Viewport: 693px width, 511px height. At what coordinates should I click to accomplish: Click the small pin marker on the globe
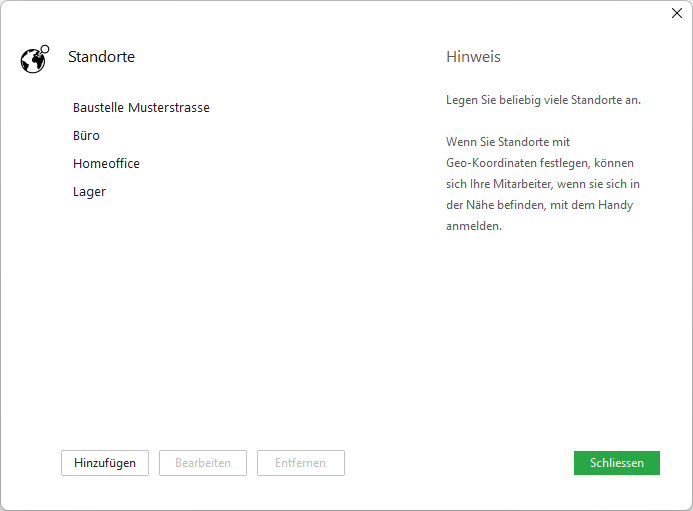click(45, 48)
